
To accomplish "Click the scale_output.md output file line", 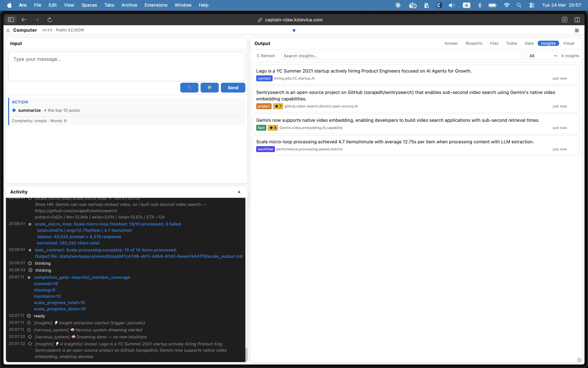I will pyautogui.click(x=138, y=256).
